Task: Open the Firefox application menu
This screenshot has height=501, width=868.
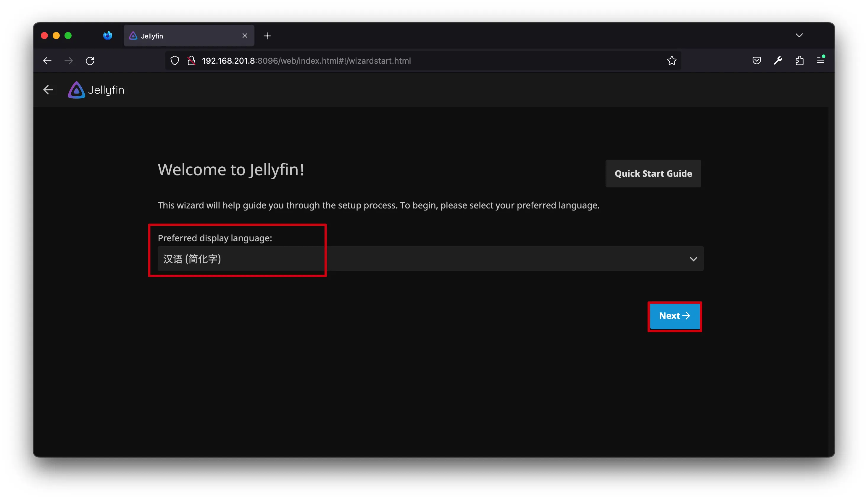Action: (821, 60)
